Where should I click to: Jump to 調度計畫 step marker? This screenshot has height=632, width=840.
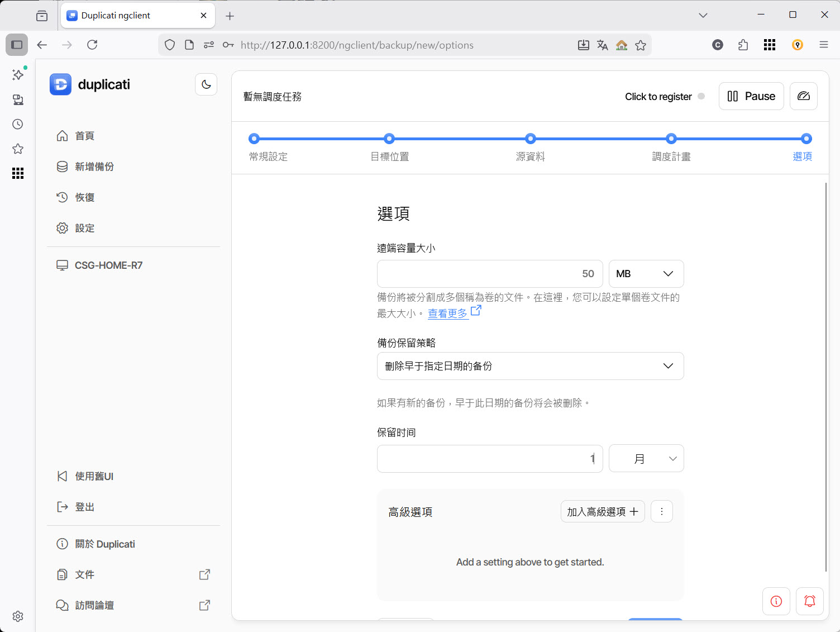671,139
